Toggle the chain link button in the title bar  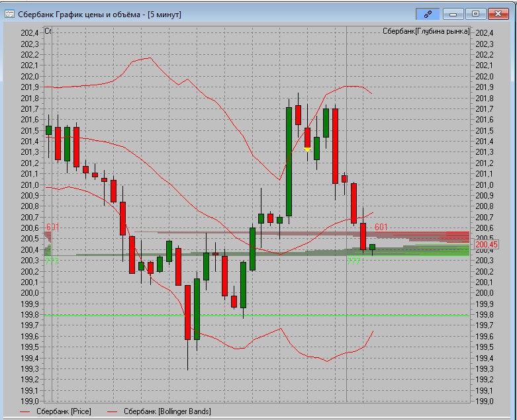[428, 14]
